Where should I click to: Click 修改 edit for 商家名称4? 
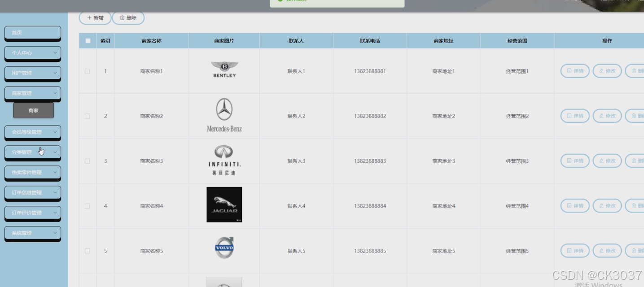tap(607, 205)
